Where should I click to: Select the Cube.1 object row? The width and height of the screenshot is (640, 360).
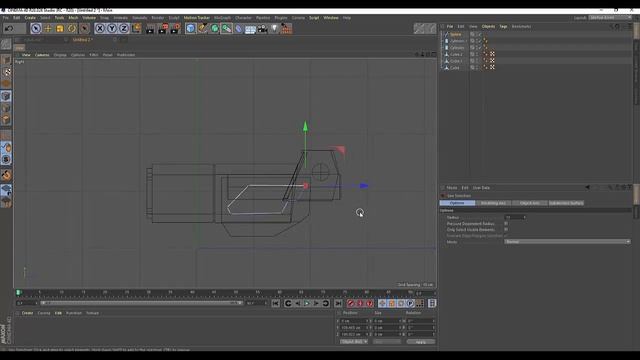[x=456, y=61]
